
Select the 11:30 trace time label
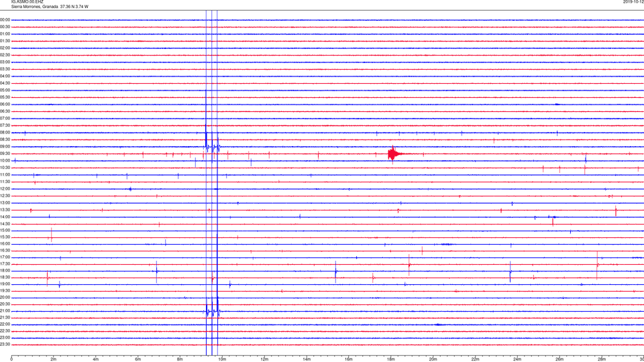[5, 182]
